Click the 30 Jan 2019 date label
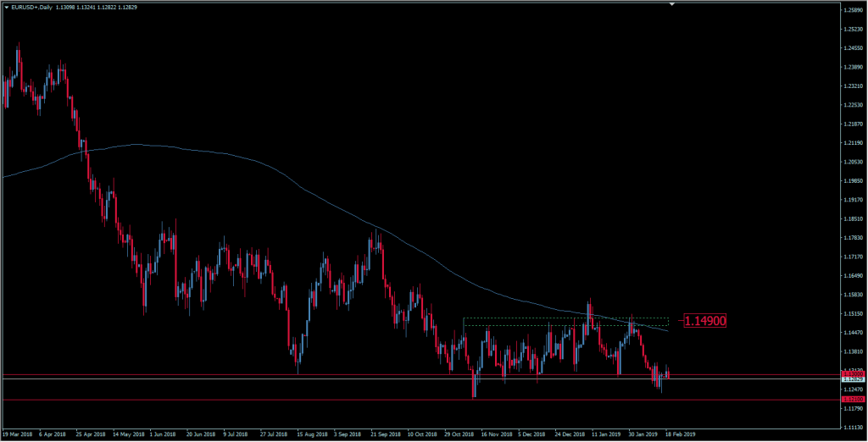The height and width of the screenshot is (442, 868). click(643, 435)
